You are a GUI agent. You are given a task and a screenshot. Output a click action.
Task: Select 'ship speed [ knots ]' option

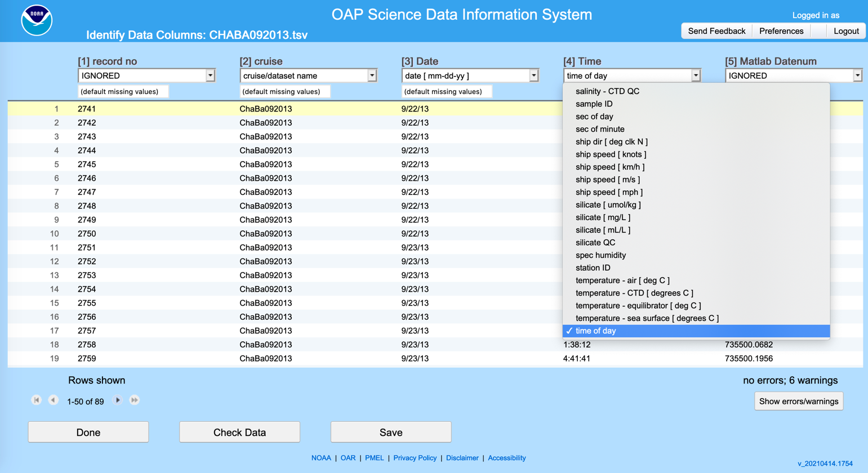[x=611, y=154]
